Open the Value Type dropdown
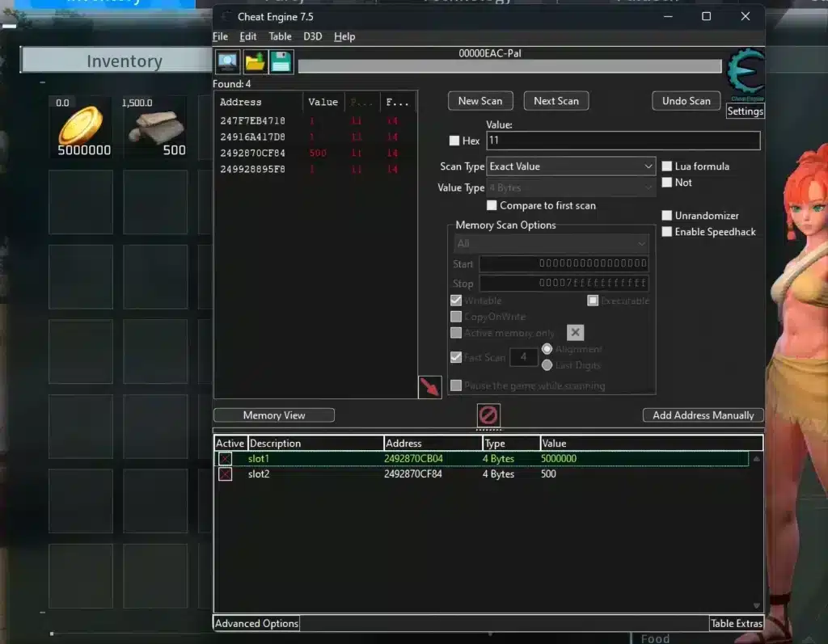The image size is (828, 644). click(x=571, y=187)
